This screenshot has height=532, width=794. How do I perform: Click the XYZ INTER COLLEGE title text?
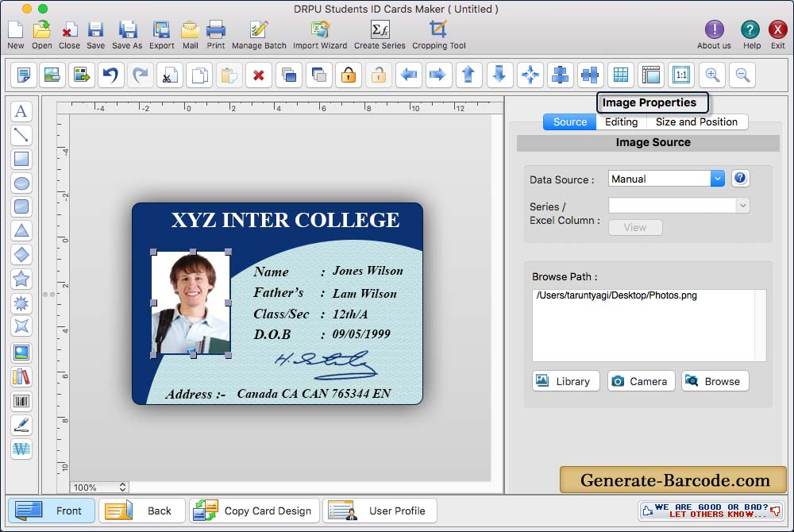(x=286, y=220)
